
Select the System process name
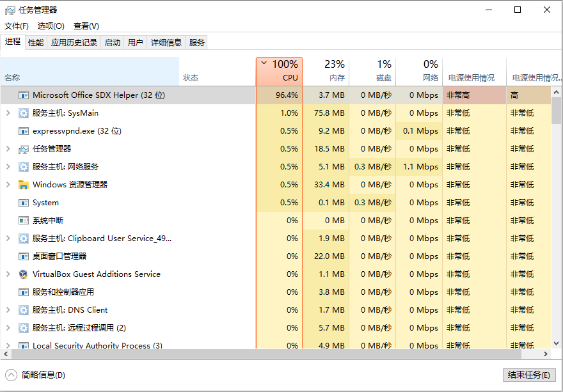[x=45, y=203]
